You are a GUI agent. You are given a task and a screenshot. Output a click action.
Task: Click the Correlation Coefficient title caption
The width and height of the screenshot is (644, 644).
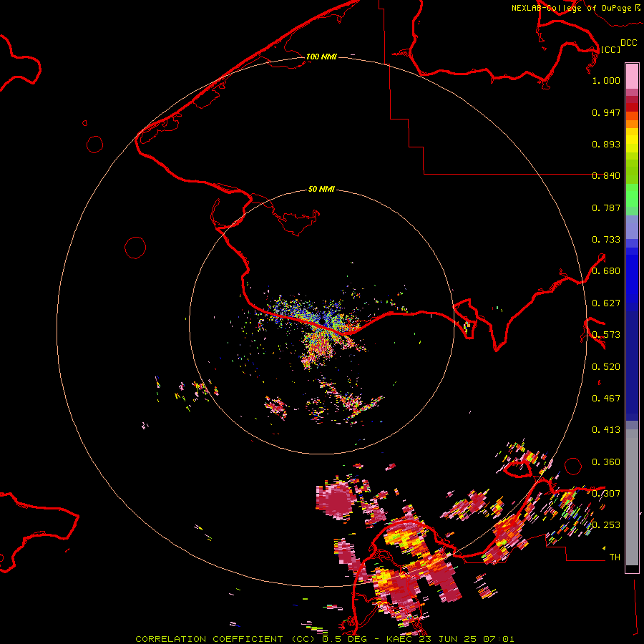[x=324, y=639]
